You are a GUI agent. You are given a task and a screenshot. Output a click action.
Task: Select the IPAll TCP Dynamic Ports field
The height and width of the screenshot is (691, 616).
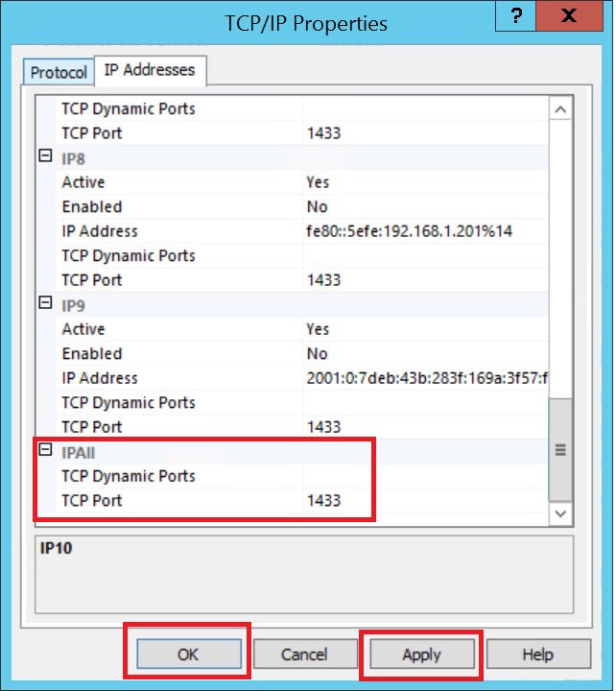coord(426,476)
